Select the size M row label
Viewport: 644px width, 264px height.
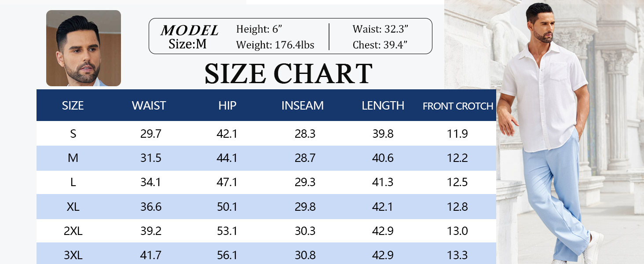pos(73,158)
